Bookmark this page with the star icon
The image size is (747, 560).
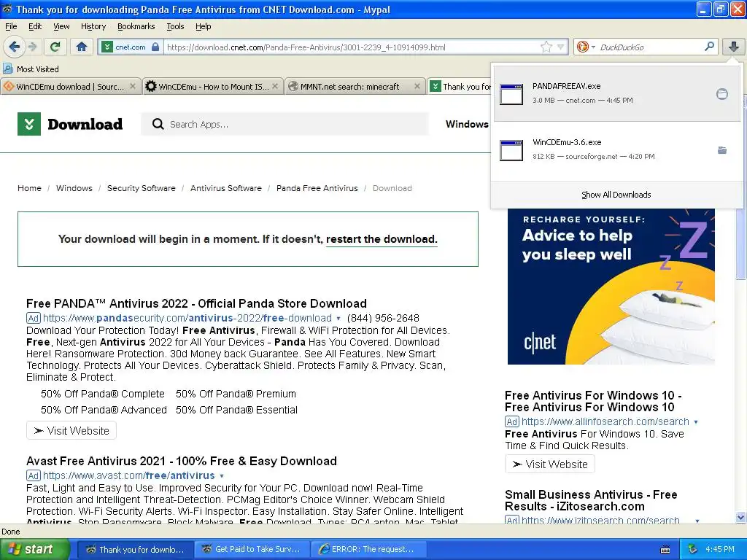(x=546, y=47)
